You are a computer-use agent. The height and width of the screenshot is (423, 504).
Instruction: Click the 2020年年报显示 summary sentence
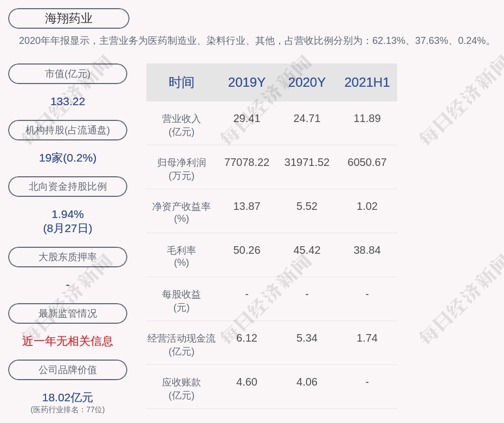click(255, 41)
